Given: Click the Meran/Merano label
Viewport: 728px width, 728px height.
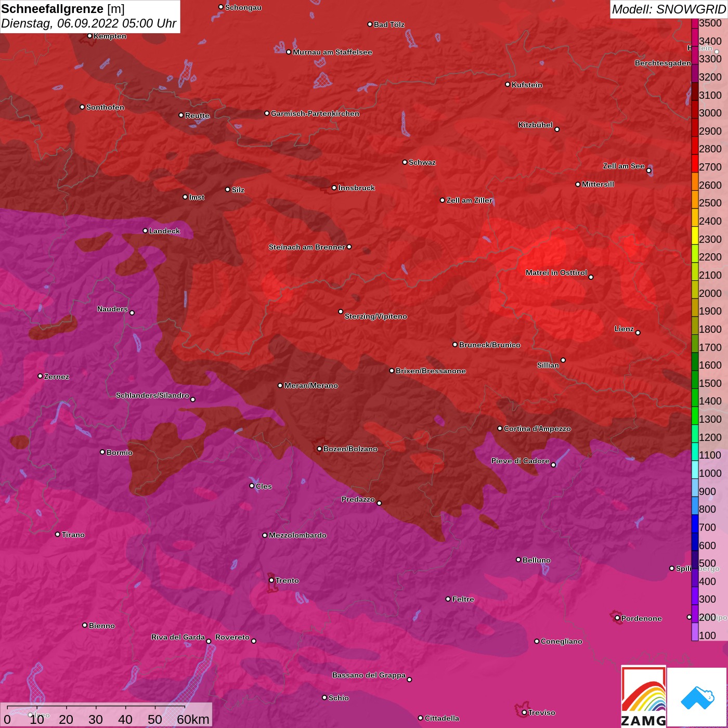Looking at the screenshot, I should (x=311, y=385).
